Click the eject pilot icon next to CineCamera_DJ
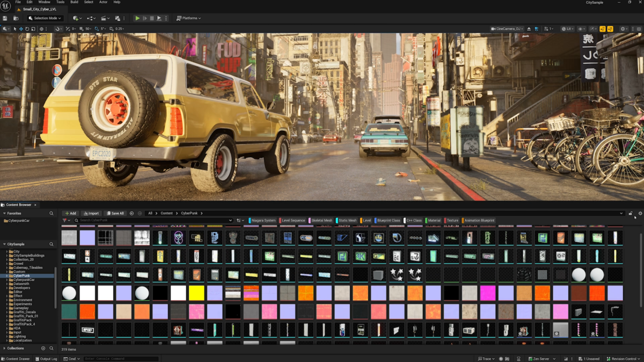The image size is (644, 362). [529, 29]
